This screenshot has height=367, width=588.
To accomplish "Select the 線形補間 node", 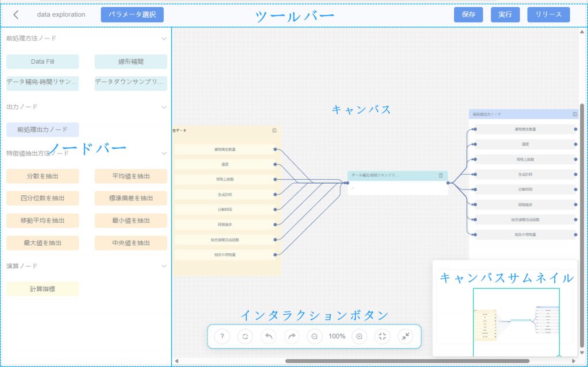I will pos(130,61).
